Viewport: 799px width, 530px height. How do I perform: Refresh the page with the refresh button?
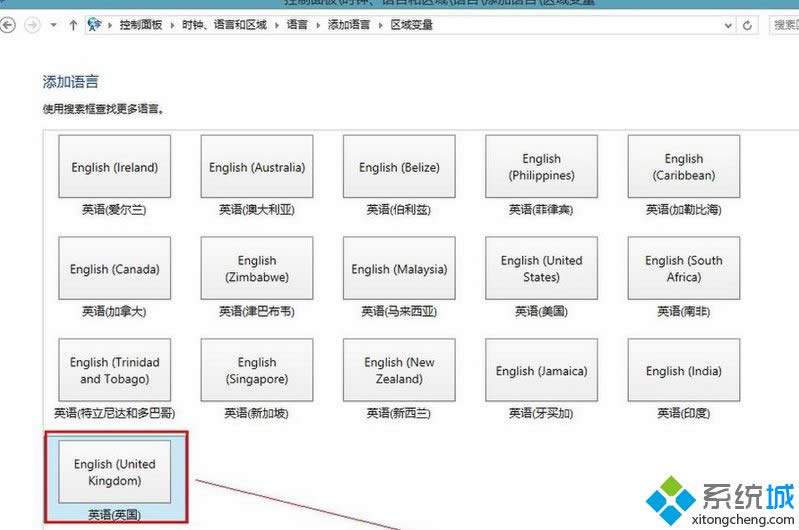coord(747,25)
